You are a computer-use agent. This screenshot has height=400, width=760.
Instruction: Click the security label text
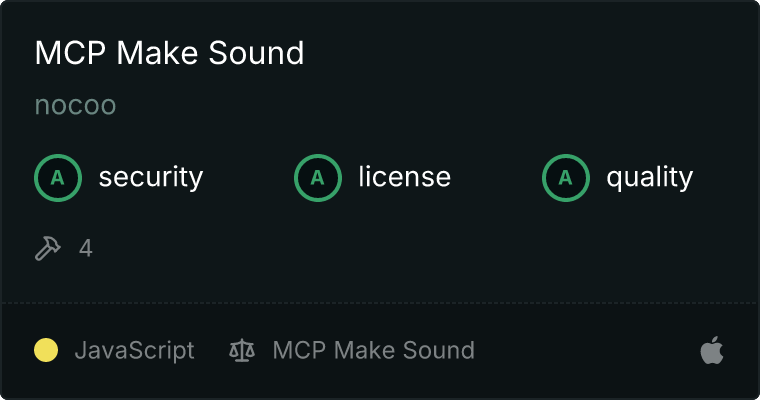click(x=151, y=177)
